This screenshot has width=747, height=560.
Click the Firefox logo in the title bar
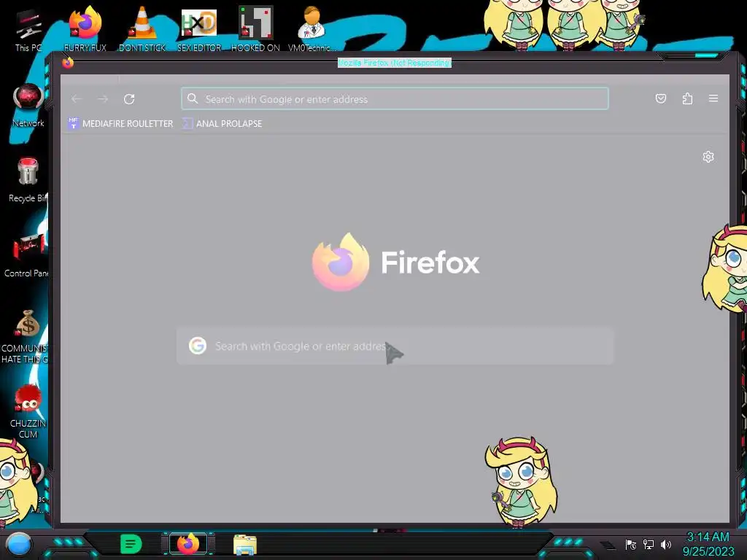pos(68,63)
